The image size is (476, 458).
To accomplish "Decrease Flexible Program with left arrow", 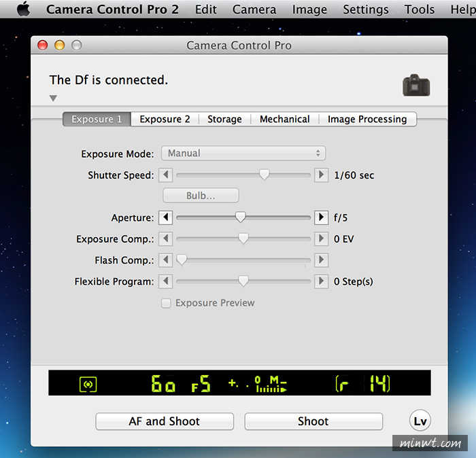I will [165, 281].
